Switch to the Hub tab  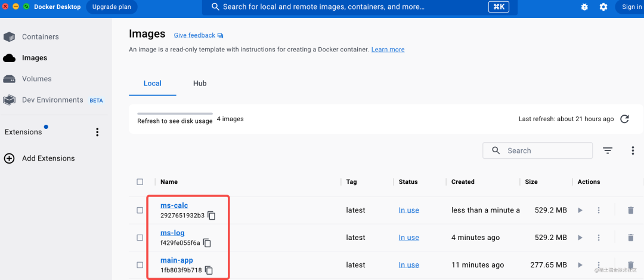tap(200, 84)
